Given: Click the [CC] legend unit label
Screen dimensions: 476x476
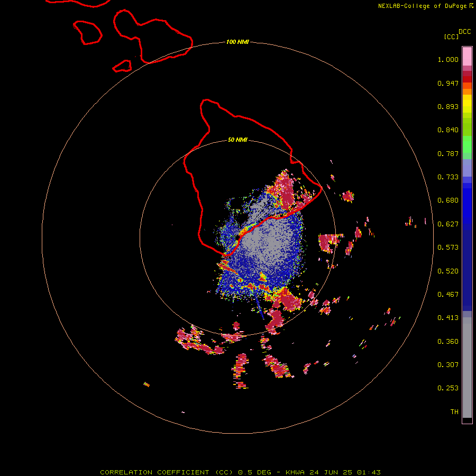Looking at the screenshot, I should 451,36.
